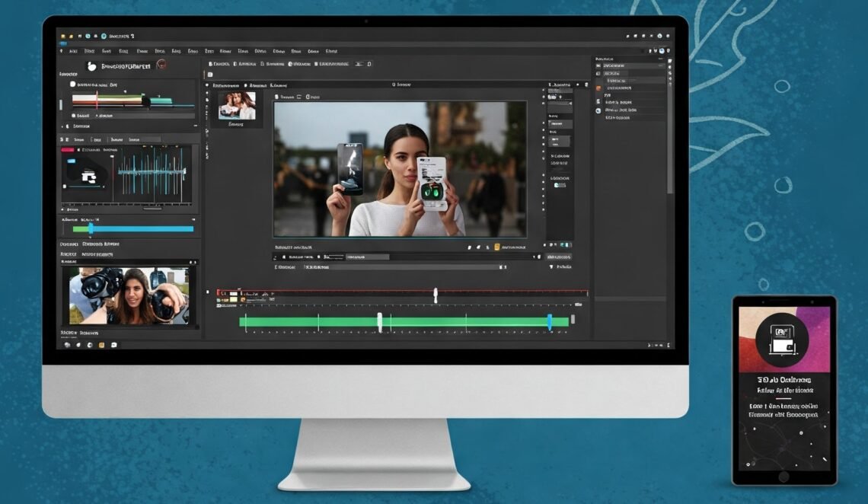The image size is (868, 504).
Task: Click the orange square icon in the bottom status bar
Action: (x=101, y=345)
